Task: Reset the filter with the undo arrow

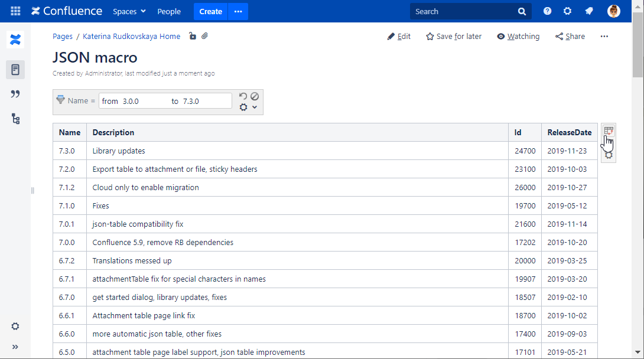Action: [243, 96]
